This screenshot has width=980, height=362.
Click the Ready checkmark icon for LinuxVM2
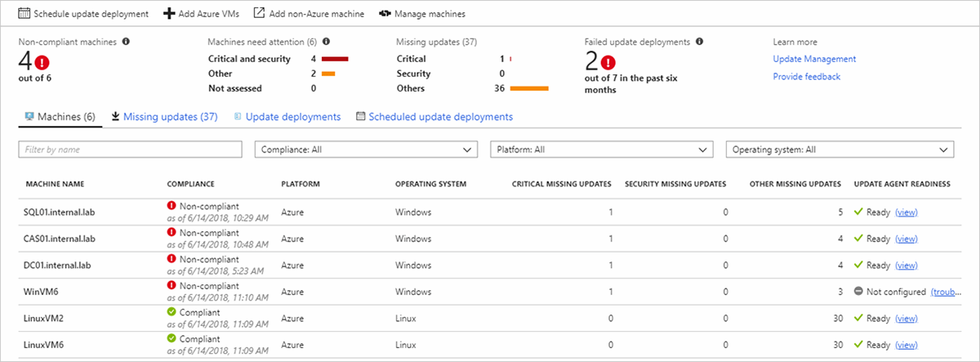pos(858,318)
